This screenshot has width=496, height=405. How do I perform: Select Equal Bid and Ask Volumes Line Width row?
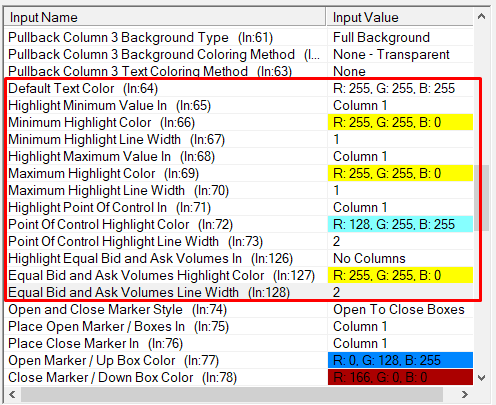(239, 292)
